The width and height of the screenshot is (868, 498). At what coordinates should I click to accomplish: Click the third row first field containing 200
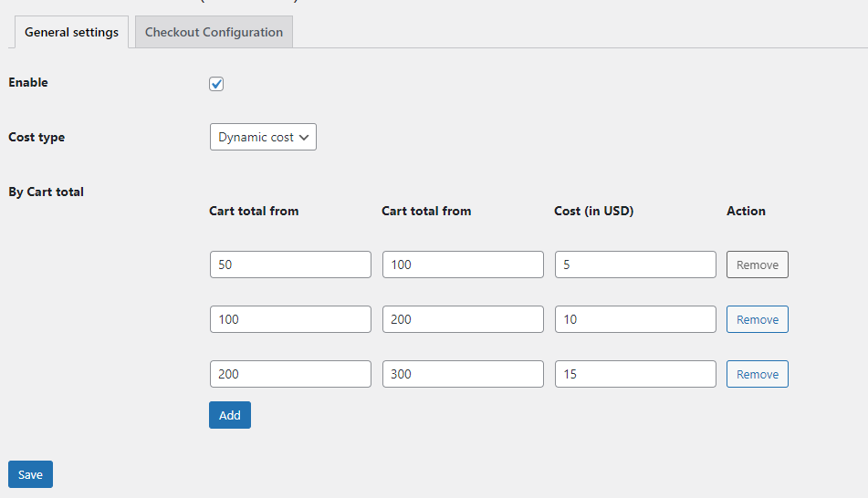[289, 374]
